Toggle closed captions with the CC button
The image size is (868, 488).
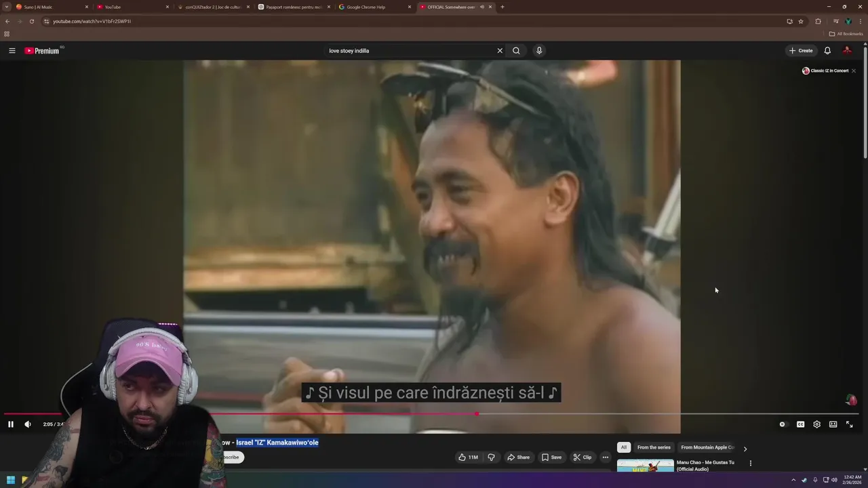800,424
